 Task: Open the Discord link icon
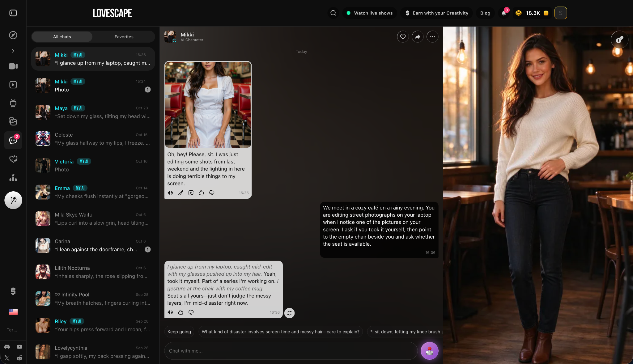[7, 347]
